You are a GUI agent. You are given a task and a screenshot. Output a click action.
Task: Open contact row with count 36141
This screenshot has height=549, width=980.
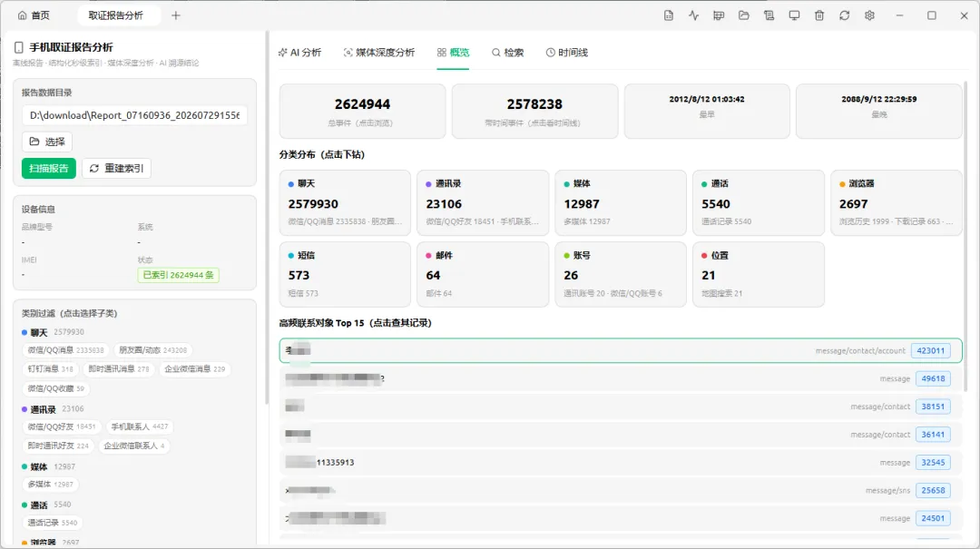621,435
